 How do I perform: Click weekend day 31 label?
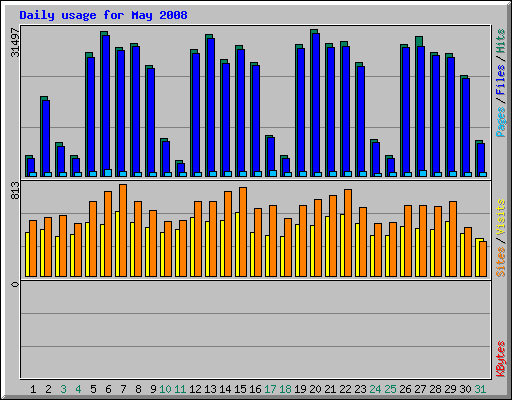(x=480, y=389)
